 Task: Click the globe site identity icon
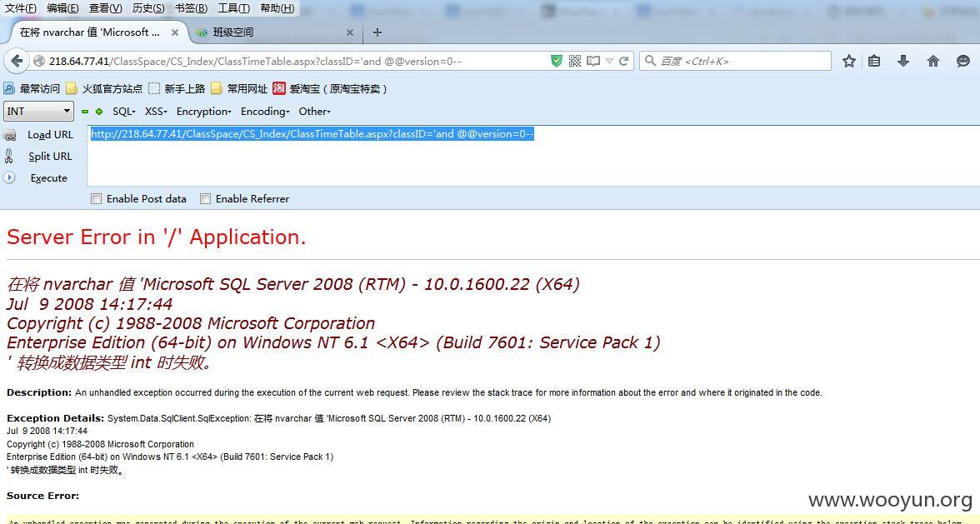(38, 61)
